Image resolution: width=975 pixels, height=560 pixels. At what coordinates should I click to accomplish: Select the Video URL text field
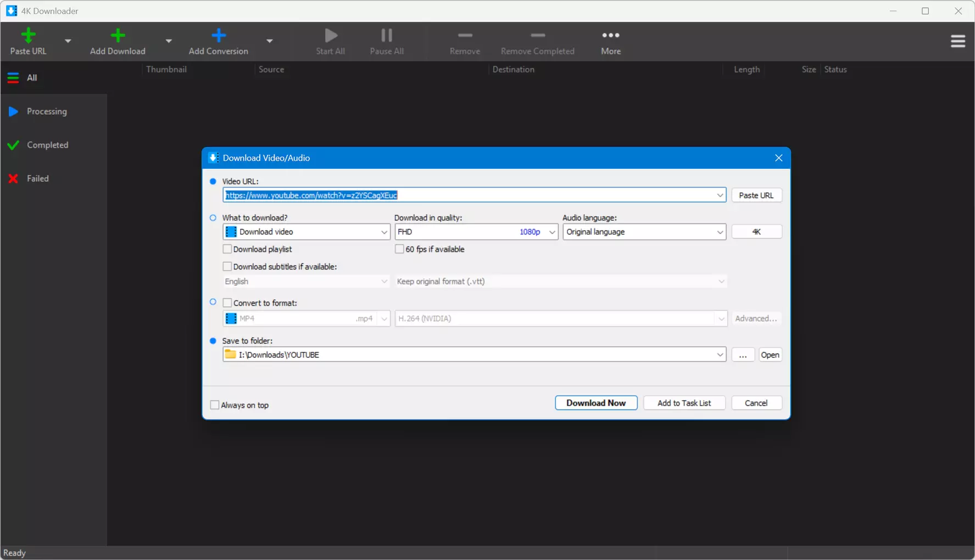coord(474,195)
